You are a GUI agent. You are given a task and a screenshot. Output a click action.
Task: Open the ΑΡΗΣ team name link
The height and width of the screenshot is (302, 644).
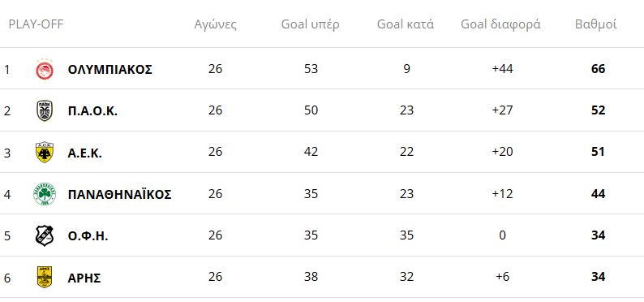pyautogui.click(x=84, y=278)
